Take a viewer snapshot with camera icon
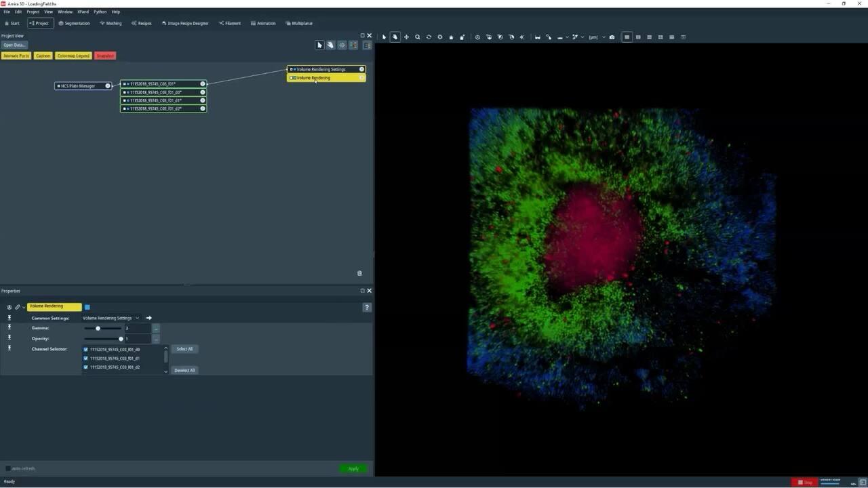The width and height of the screenshot is (868, 488). point(612,37)
